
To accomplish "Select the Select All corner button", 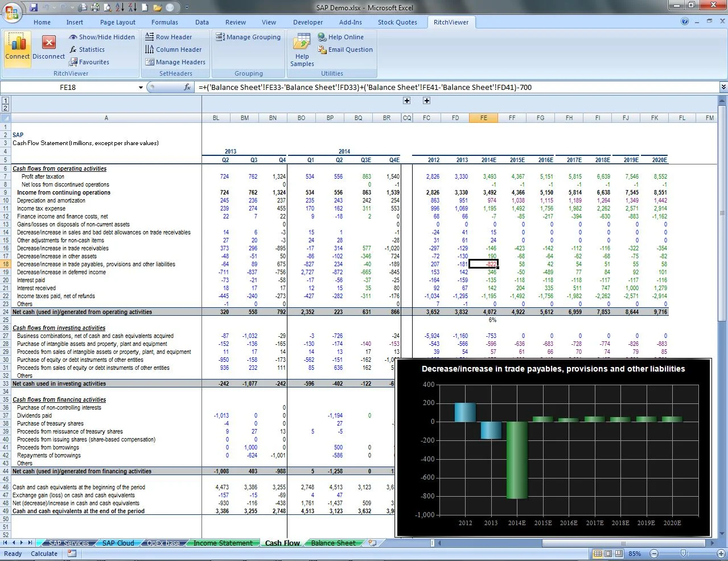I will [x=6, y=118].
